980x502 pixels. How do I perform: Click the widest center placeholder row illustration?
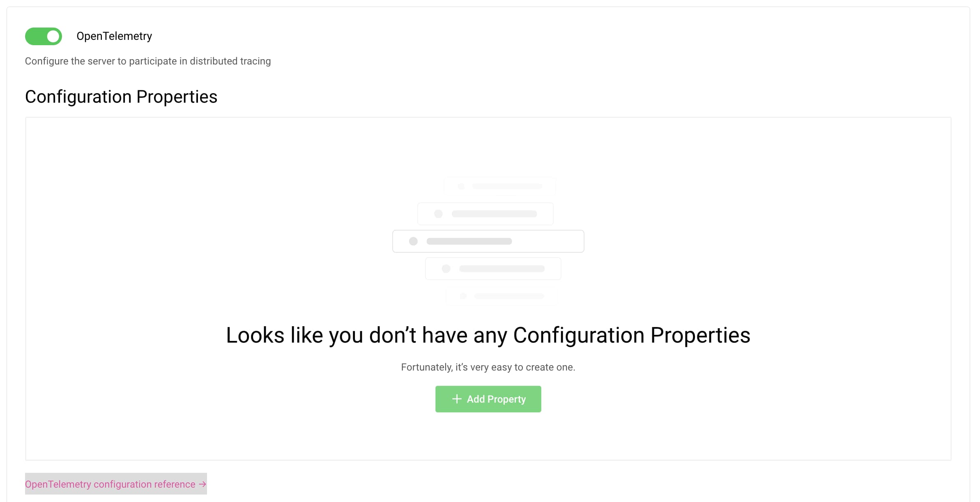(488, 241)
